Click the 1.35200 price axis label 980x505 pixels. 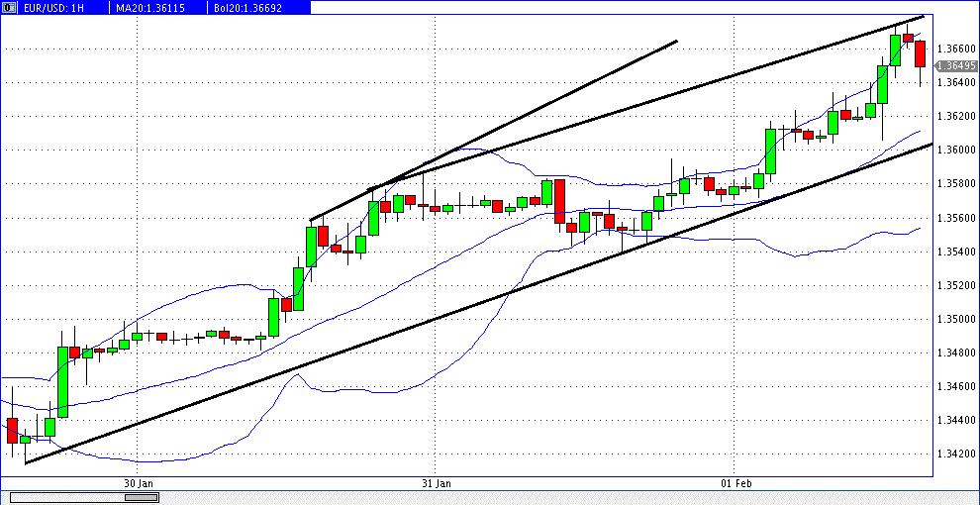click(x=957, y=285)
